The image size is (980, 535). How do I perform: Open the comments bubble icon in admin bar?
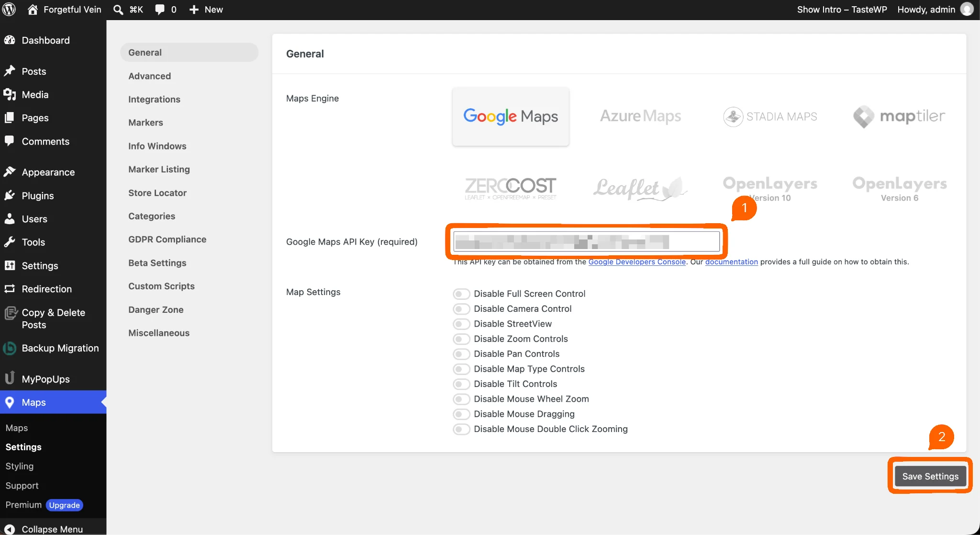tap(160, 10)
